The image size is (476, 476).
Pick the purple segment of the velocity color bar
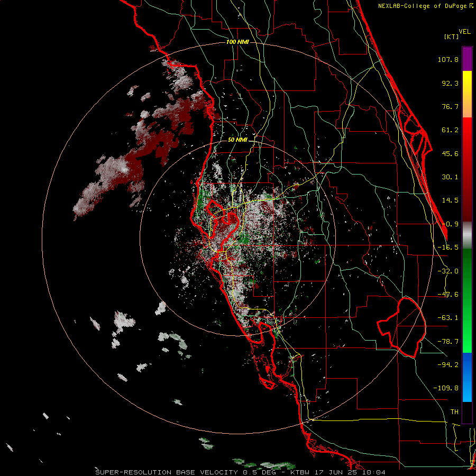pos(467,59)
